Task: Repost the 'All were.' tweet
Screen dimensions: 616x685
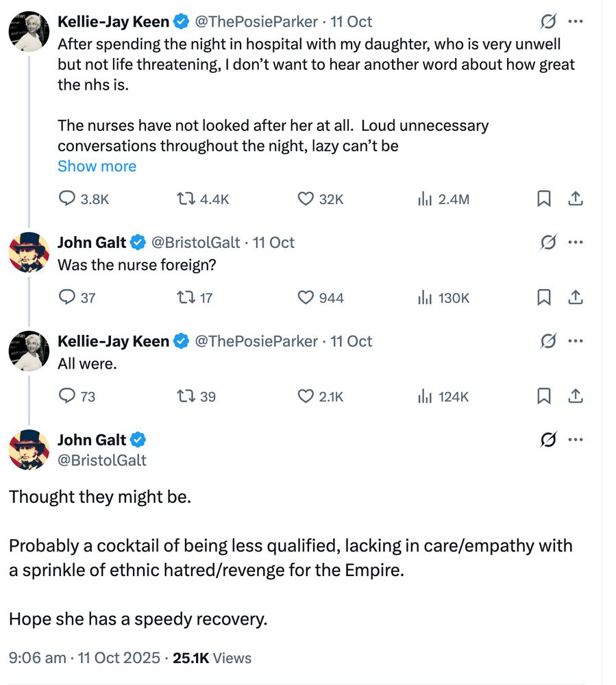Action: click(x=184, y=396)
